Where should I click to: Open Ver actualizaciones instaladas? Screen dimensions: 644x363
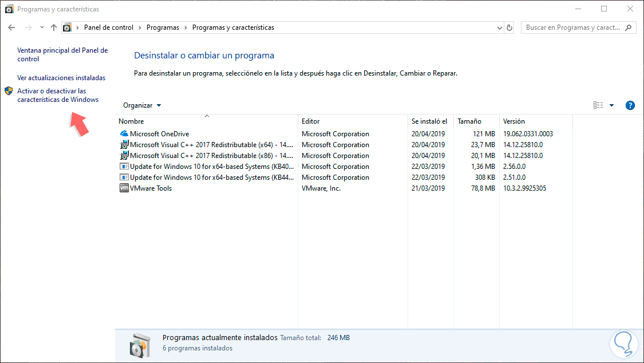[x=61, y=78]
